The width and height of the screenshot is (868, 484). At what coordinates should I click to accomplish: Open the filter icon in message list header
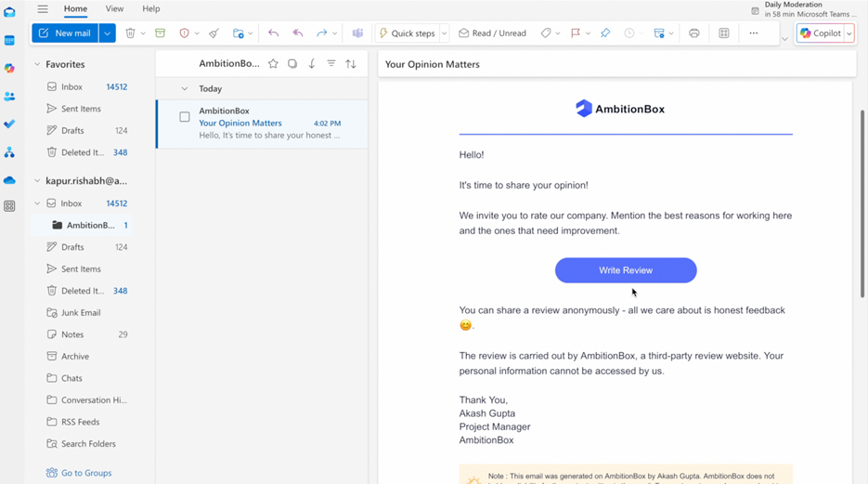(331, 64)
